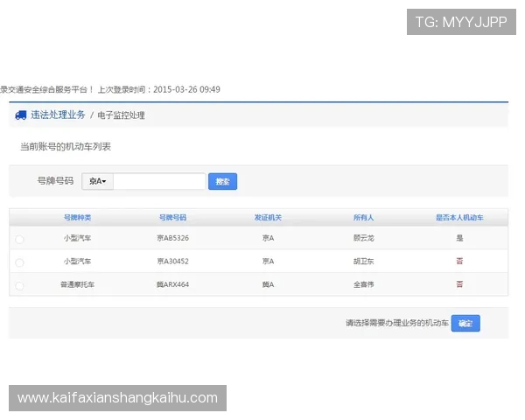Click the issuing authority cell in 全喜伟's row
Viewport: 525px width, 420px height.
[x=268, y=284]
